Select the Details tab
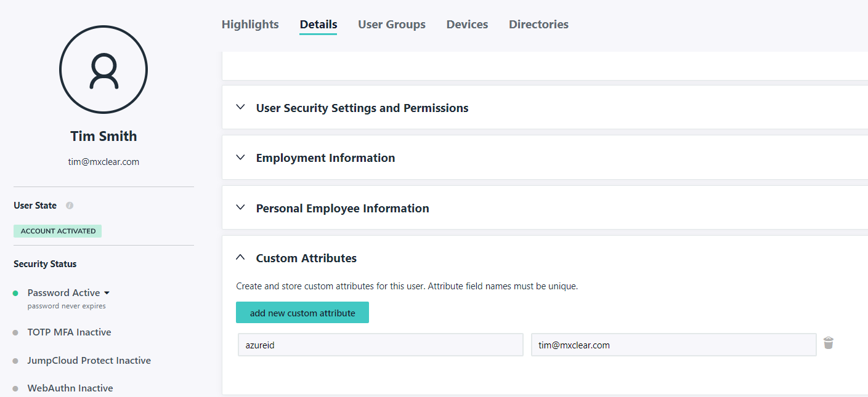This screenshot has height=397, width=868. [318, 25]
